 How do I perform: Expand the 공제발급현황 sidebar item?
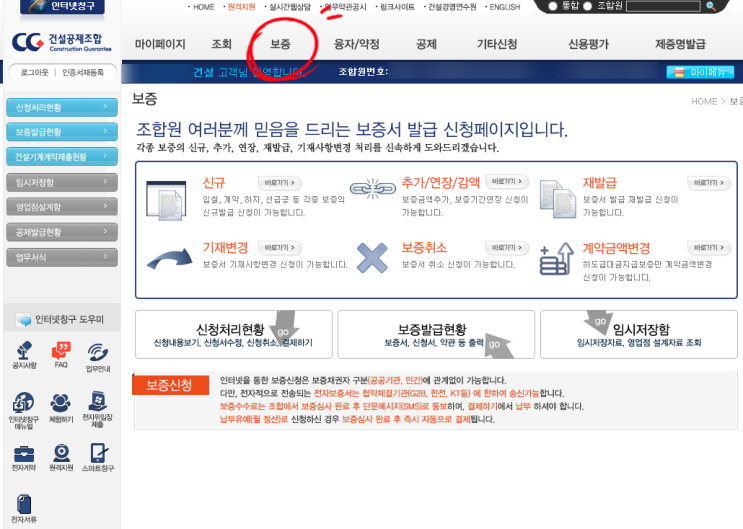tap(62, 232)
